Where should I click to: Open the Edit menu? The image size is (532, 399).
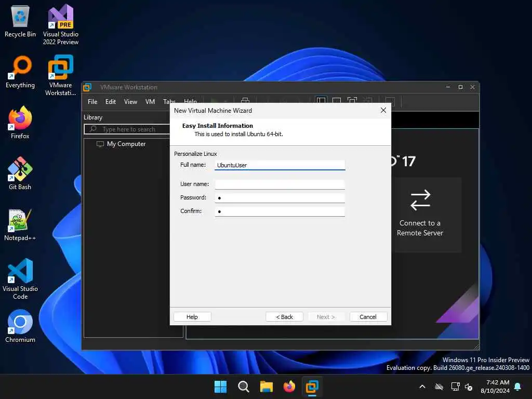[x=111, y=102]
